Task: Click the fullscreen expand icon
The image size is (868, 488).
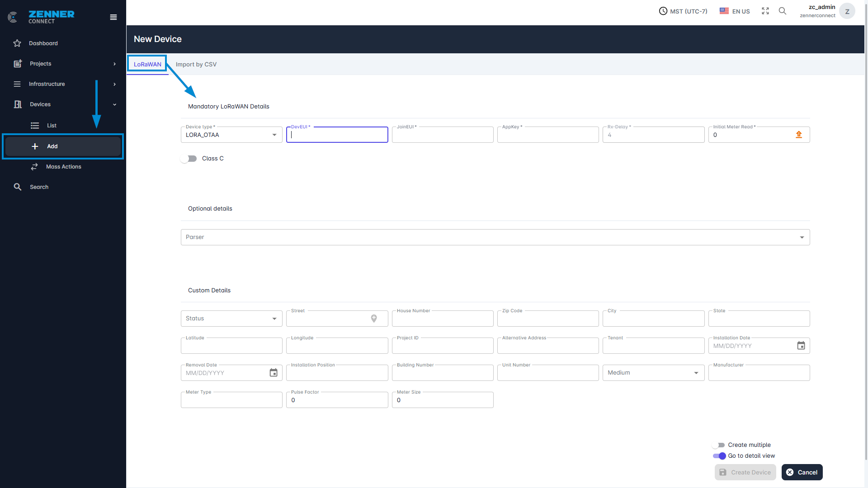Action: coord(765,11)
